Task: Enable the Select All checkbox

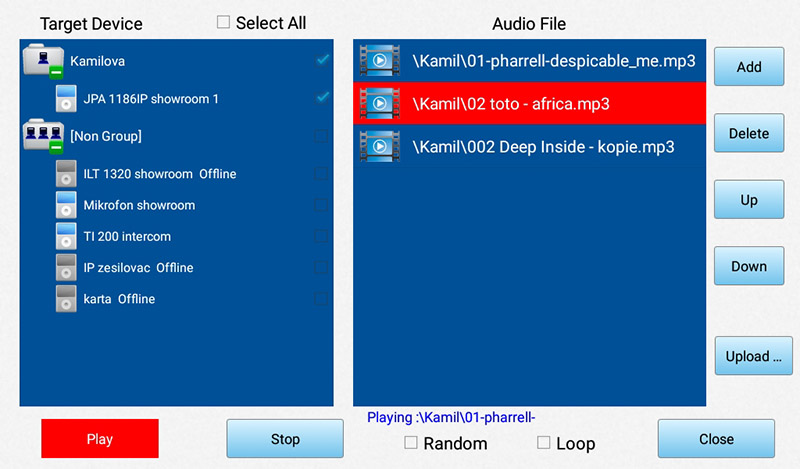Action: click(x=223, y=22)
